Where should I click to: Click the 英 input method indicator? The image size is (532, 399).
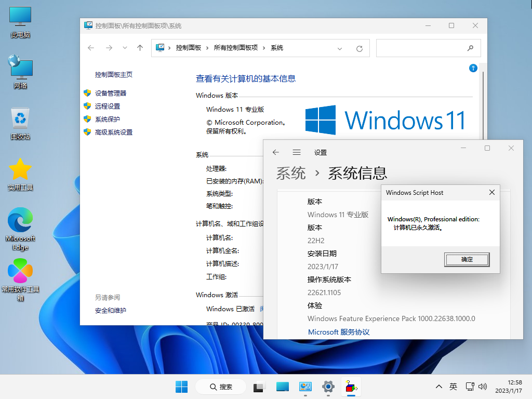point(453,387)
